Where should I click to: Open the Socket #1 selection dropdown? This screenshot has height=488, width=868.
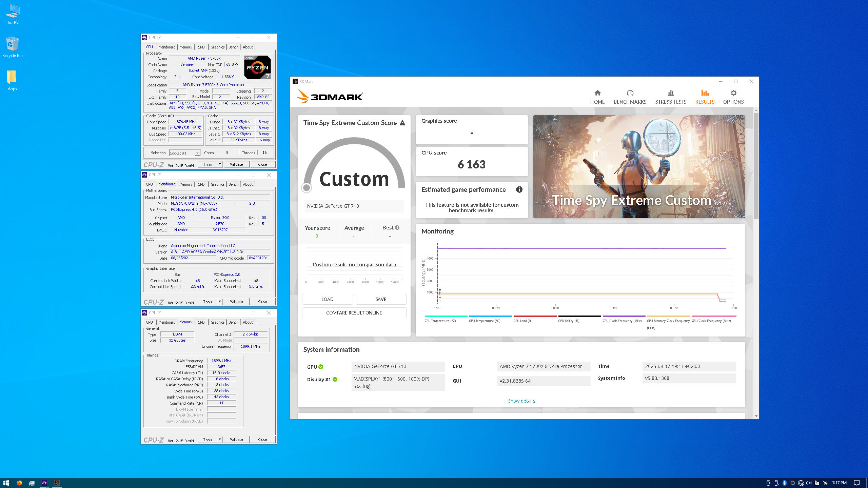tap(185, 153)
